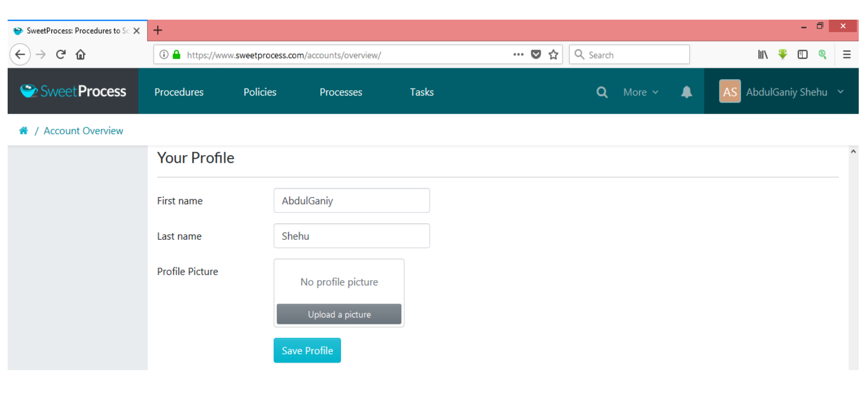The width and height of the screenshot is (868, 416).
Task: Open a new browser tab
Action: [158, 31]
